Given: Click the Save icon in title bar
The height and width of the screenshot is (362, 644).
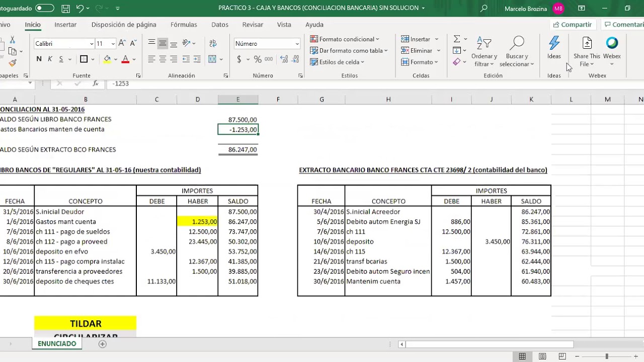Looking at the screenshot, I should point(65,8).
